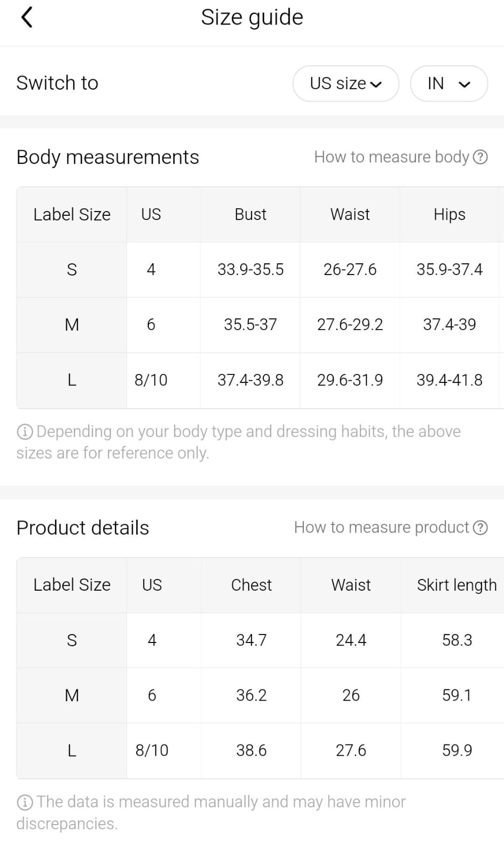Click the Product details heading
Viewport: 504px width, 854px height.
point(83,528)
